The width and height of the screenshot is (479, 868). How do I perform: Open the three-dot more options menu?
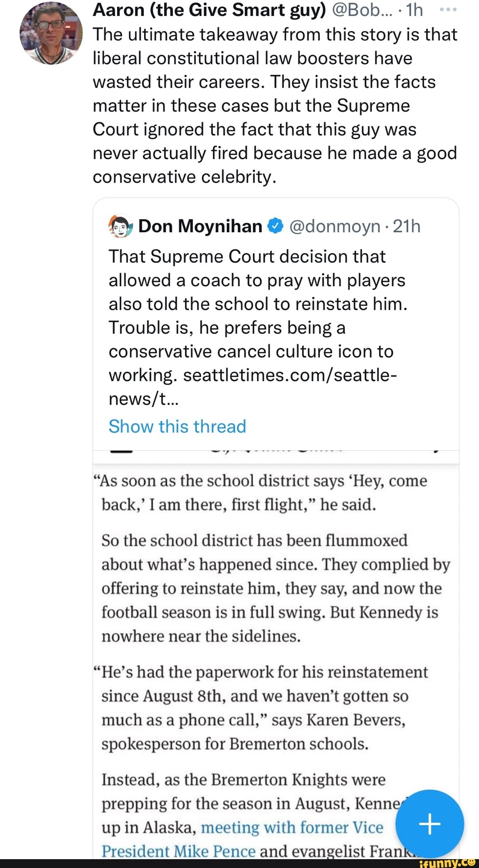[449, 10]
